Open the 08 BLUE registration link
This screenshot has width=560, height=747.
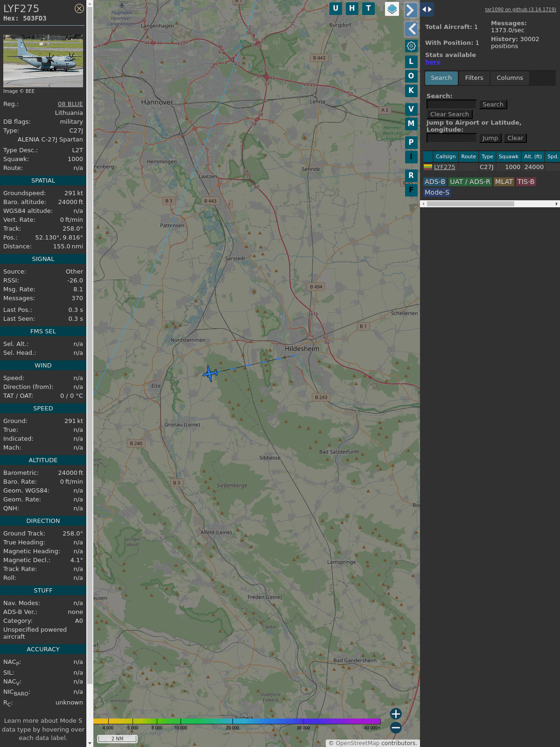coord(70,104)
